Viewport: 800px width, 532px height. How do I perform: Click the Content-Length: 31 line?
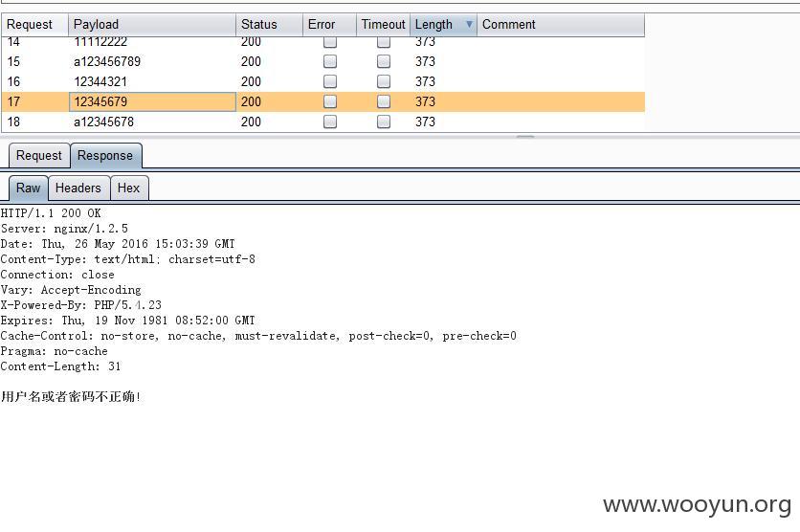[60, 366]
